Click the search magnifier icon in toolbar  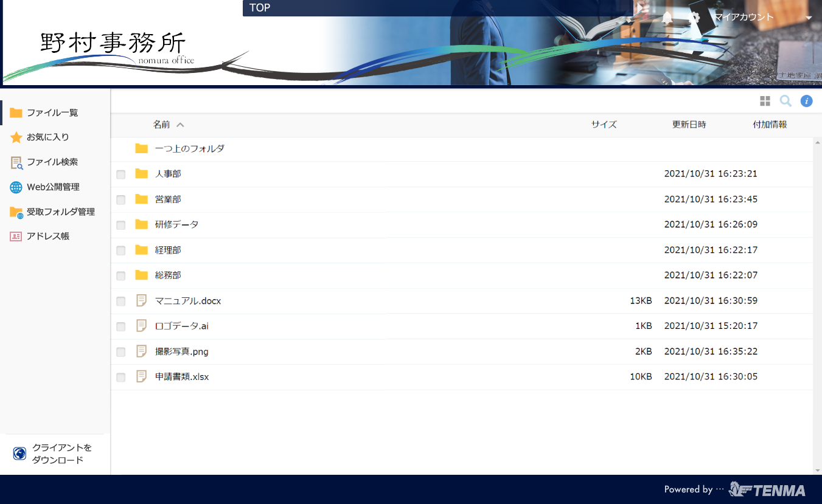coord(785,101)
